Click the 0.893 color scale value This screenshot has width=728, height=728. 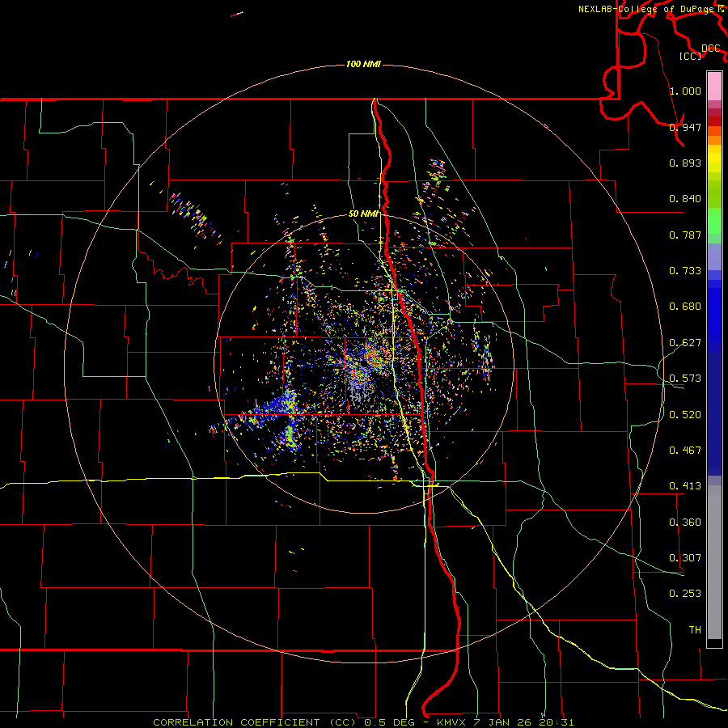[x=685, y=163]
